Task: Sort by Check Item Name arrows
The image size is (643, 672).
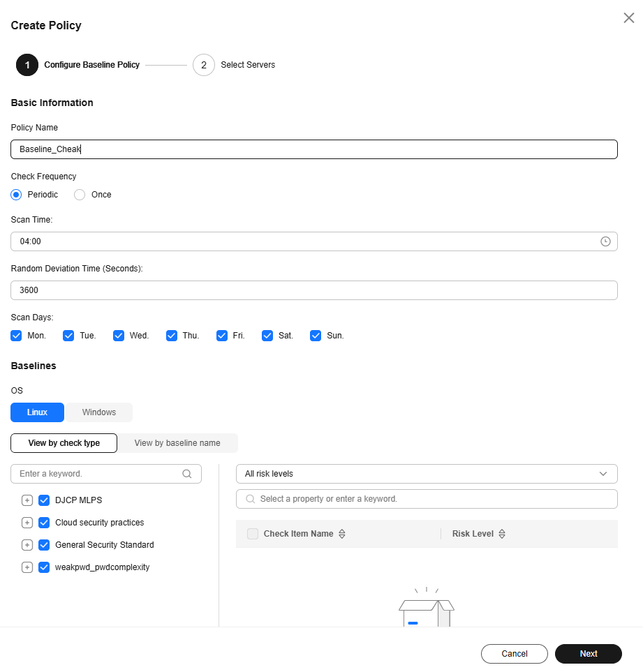Action: 342,534
